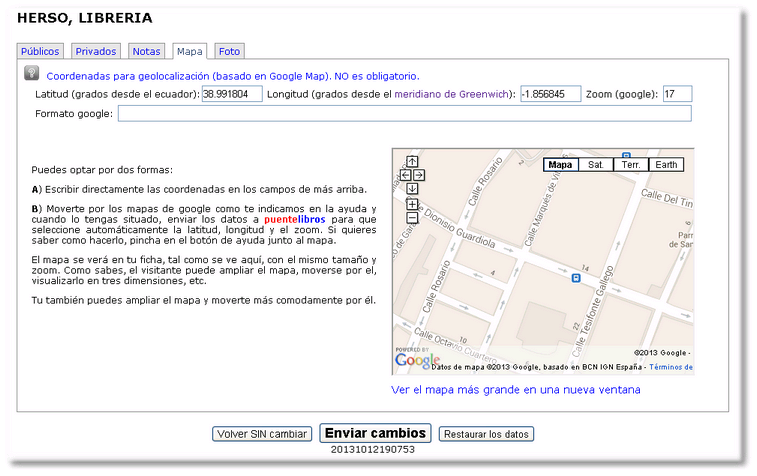Pan the map up with arrow

coord(412,161)
